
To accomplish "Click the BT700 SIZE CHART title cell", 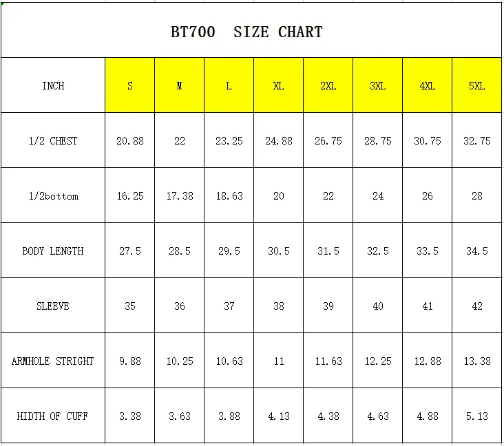I will coord(251,30).
